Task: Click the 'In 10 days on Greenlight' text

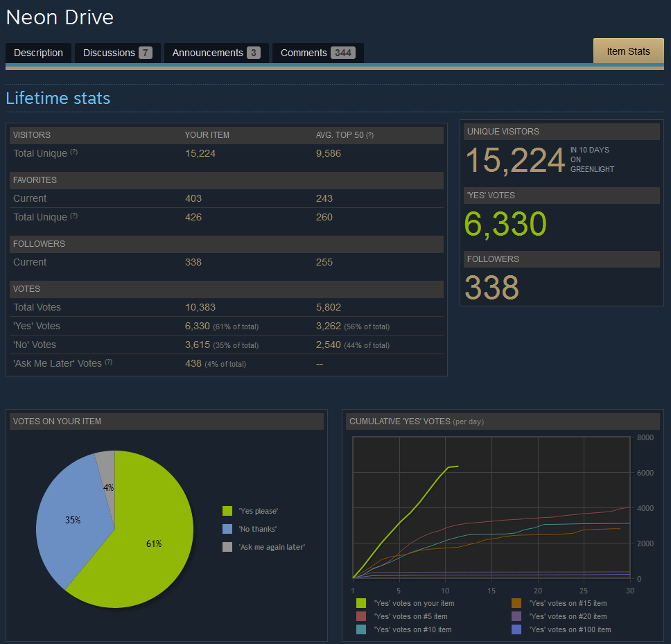Action: 592,159
